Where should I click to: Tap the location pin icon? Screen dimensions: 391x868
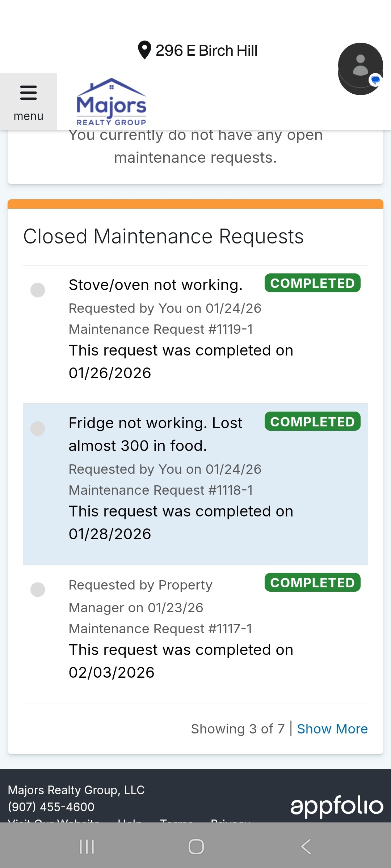coord(144,50)
